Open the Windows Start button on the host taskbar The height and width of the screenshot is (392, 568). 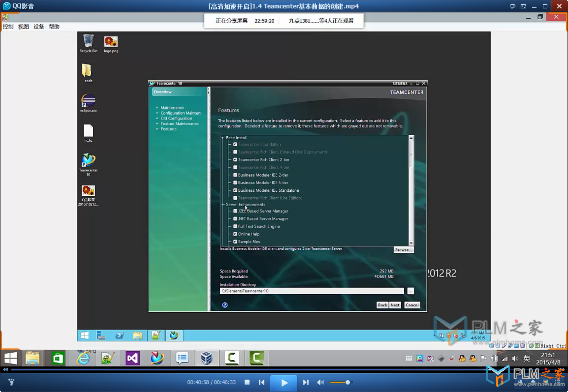(11, 358)
